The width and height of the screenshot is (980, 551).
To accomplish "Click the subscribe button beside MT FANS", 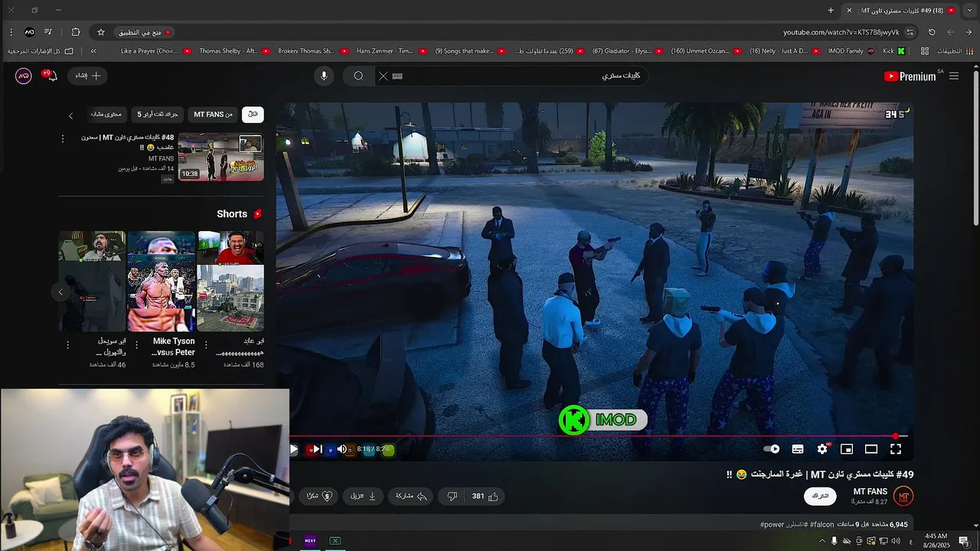I will coord(820,496).
